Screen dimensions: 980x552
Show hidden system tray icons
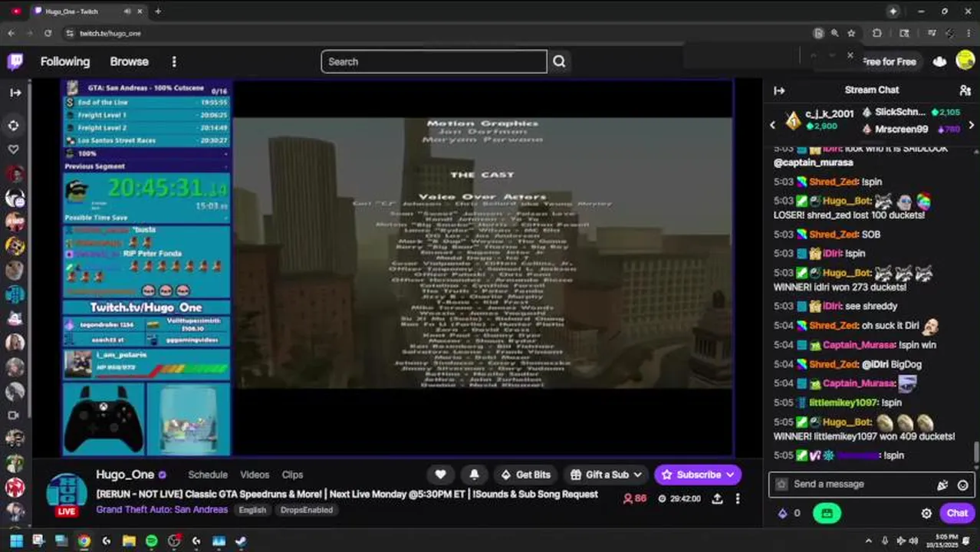point(868,541)
